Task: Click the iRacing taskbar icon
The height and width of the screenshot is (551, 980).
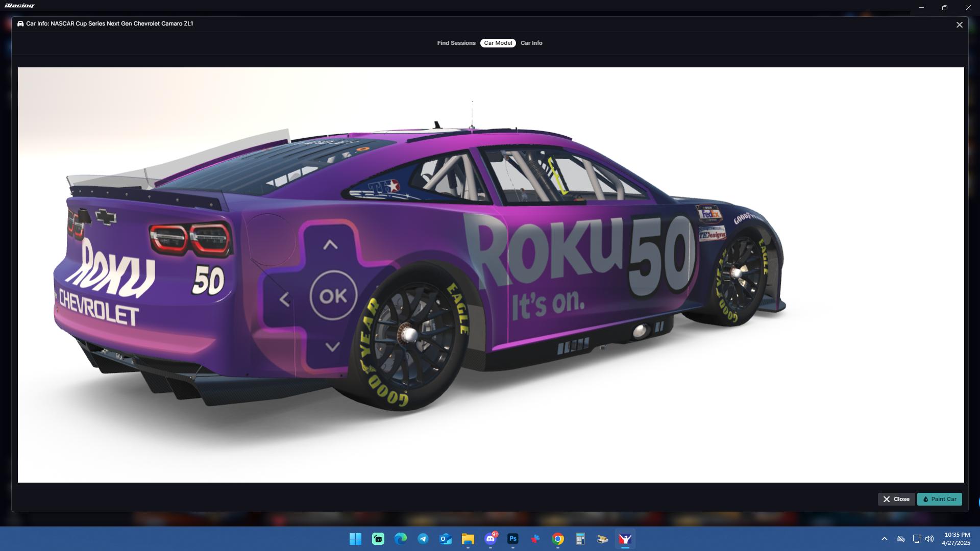Action: point(625,539)
